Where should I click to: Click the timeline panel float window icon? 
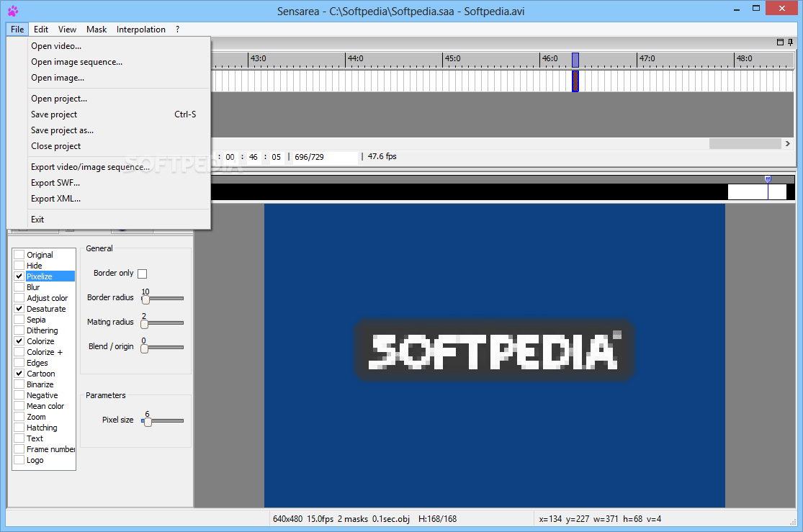780,42
